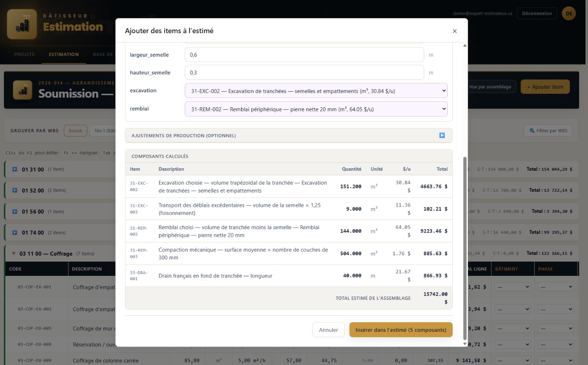588x365 pixels.
Task: Click the Annuler button
Action: click(328, 330)
